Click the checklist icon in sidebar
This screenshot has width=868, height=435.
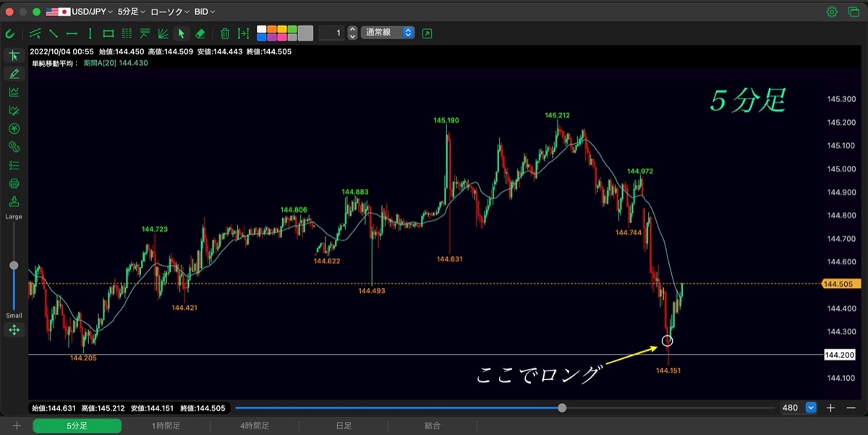(x=14, y=165)
